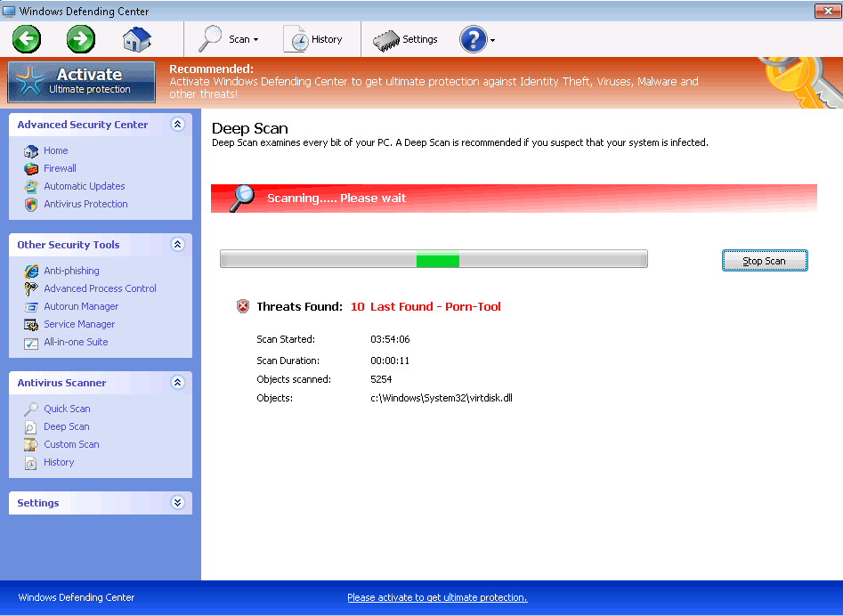Open the Quick Scan magnifier icon
The height and width of the screenshot is (616, 843).
click(31, 409)
